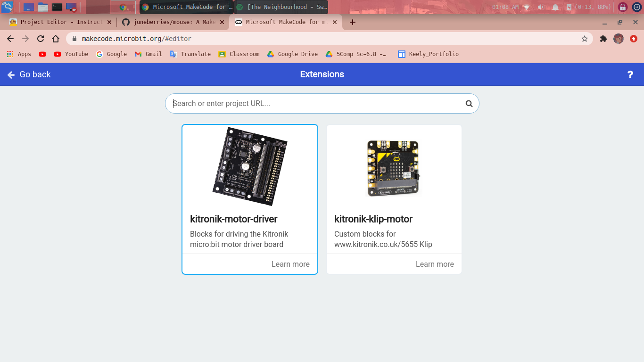
Task: Click the kitronik-klip-motor title
Action: pyautogui.click(x=373, y=219)
